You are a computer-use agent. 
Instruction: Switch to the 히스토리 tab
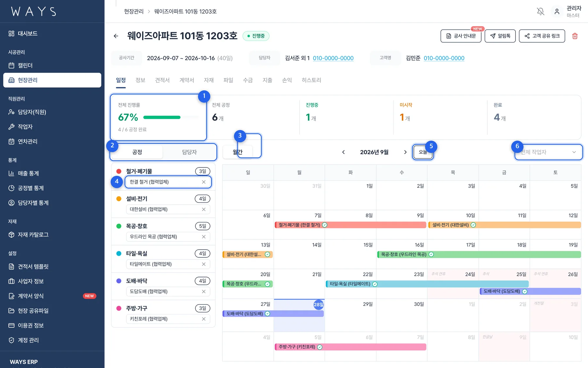[x=311, y=80]
